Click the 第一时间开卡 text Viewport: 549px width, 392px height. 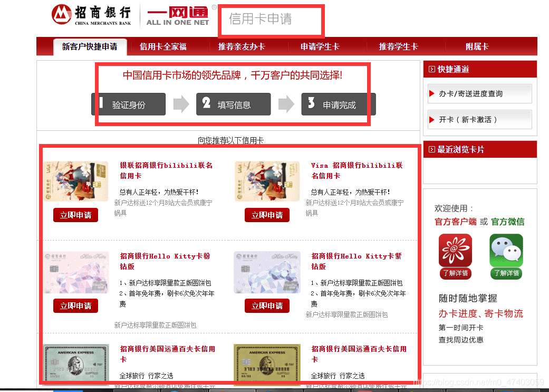[461, 328]
